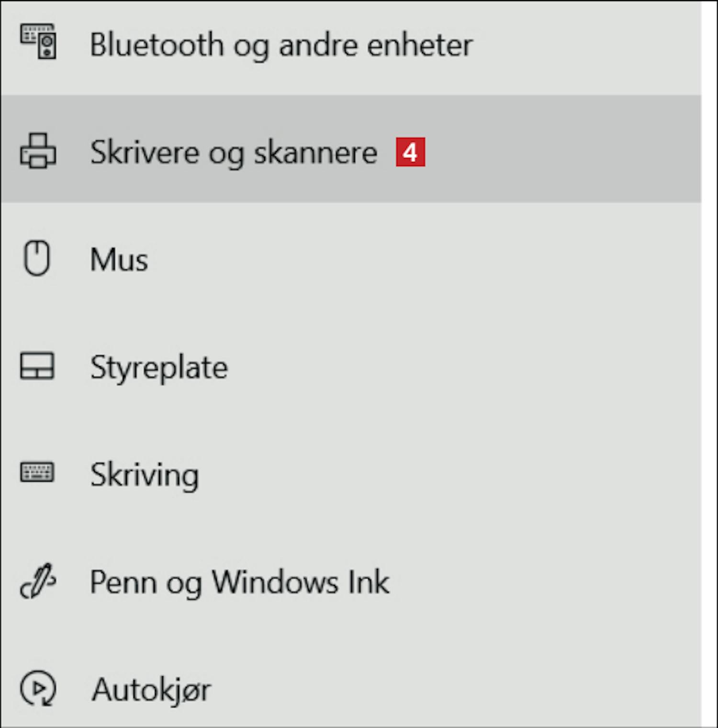Open the Skriving label
This screenshot has height=728, width=718.
point(145,476)
